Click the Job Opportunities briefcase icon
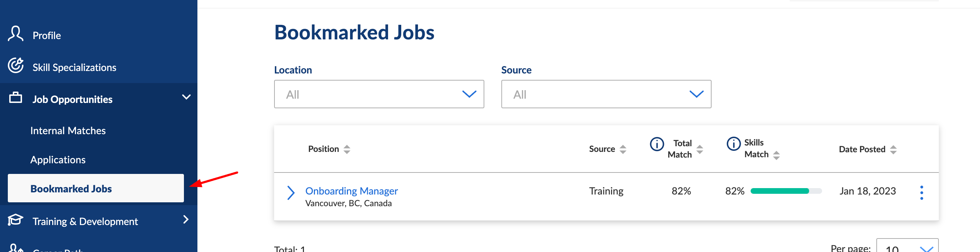Viewport: 980px width, 252px height. coord(16,98)
